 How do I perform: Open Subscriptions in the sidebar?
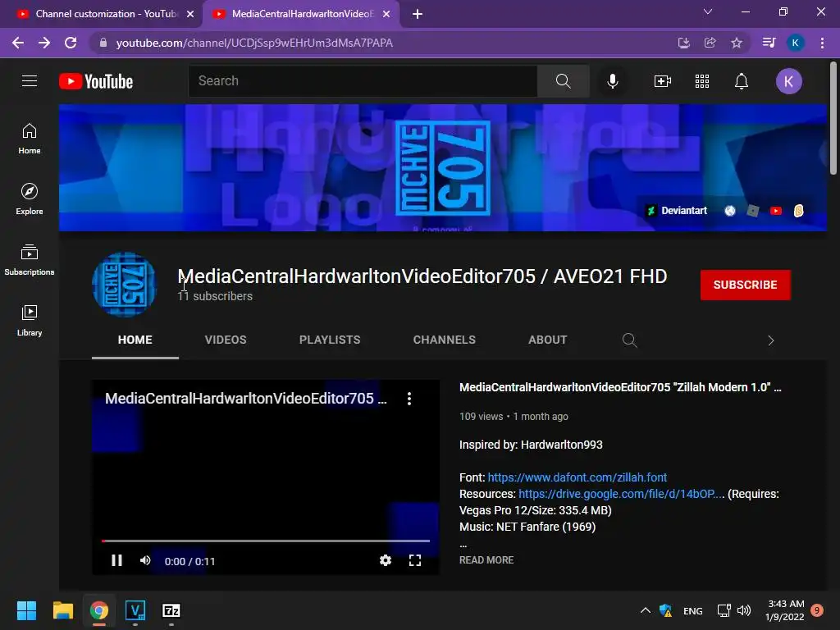[30, 260]
